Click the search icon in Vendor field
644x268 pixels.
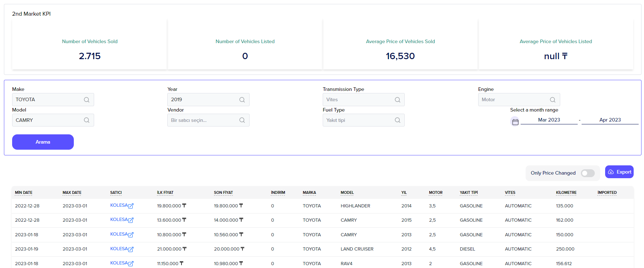point(242,120)
